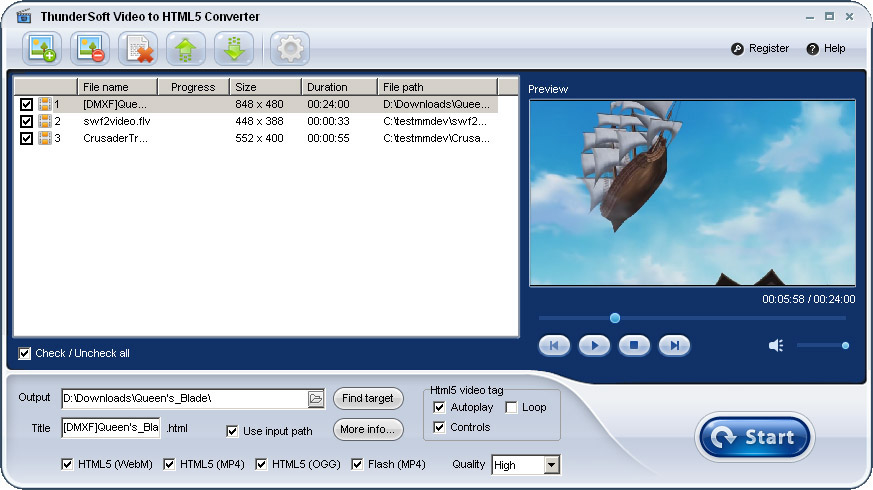Move selected file up with green arrow

coord(186,47)
